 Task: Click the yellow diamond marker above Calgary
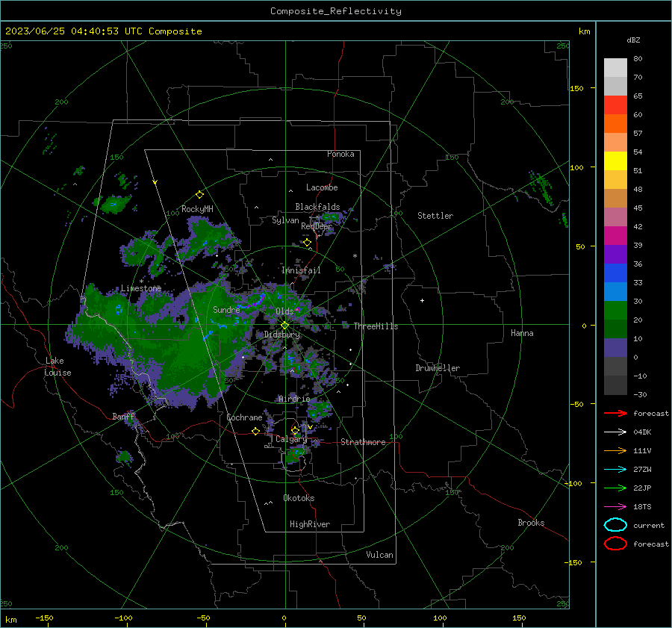click(295, 430)
